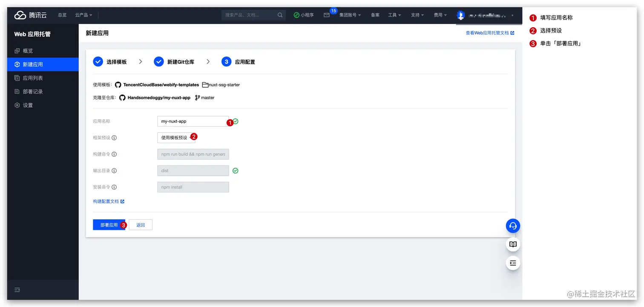Viewport: 644px width, 307px height.
Task: Click Handsomedoggy/my-nuxt-app repository text
Action: [159, 98]
